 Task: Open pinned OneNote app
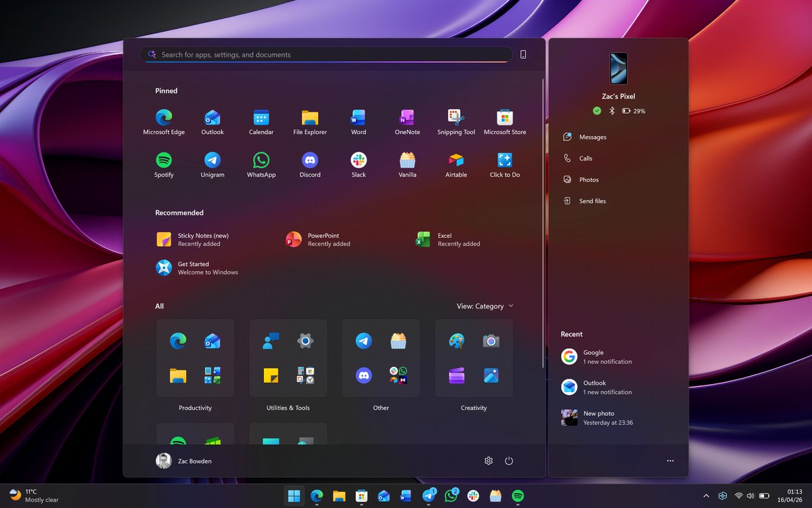tap(407, 122)
